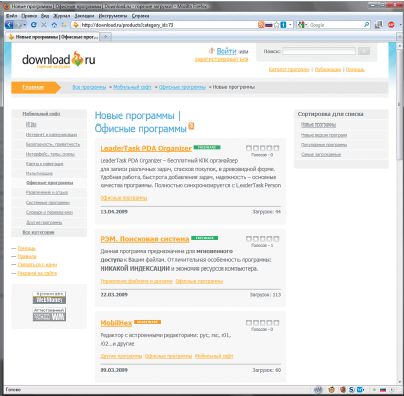Select the Новые программы browser tab

coord(53,37)
